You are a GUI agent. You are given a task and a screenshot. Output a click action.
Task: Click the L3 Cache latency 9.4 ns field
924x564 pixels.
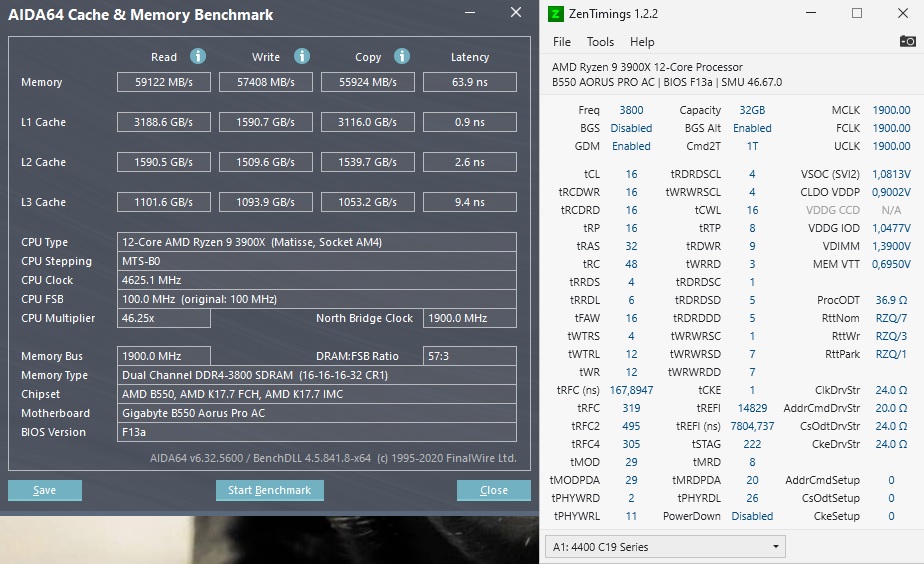[x=470, y=202]
